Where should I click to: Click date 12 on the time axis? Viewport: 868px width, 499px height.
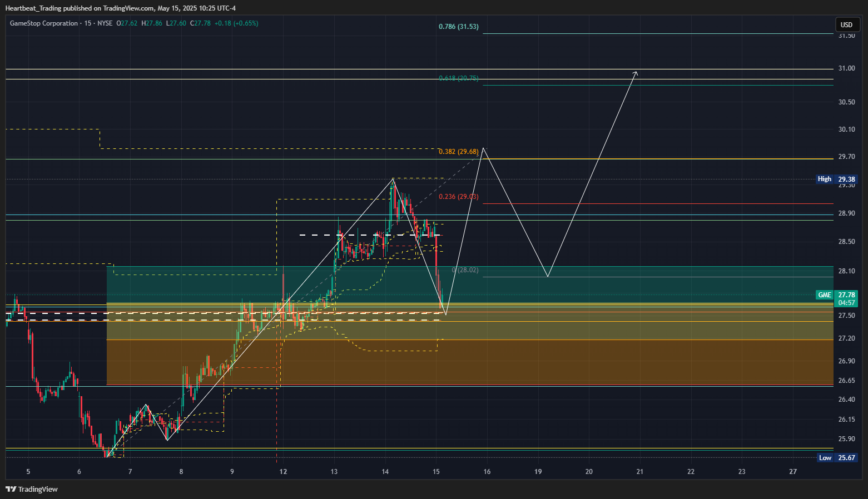pyautogui.click(x=283, y=472)
